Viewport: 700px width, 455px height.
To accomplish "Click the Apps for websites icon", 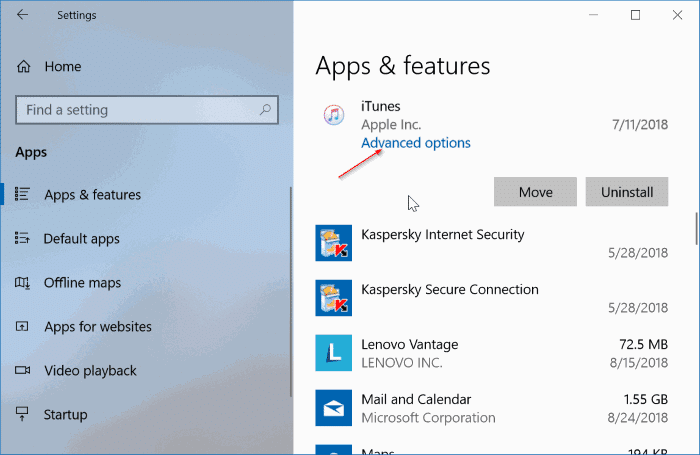I will pos(22,326).
